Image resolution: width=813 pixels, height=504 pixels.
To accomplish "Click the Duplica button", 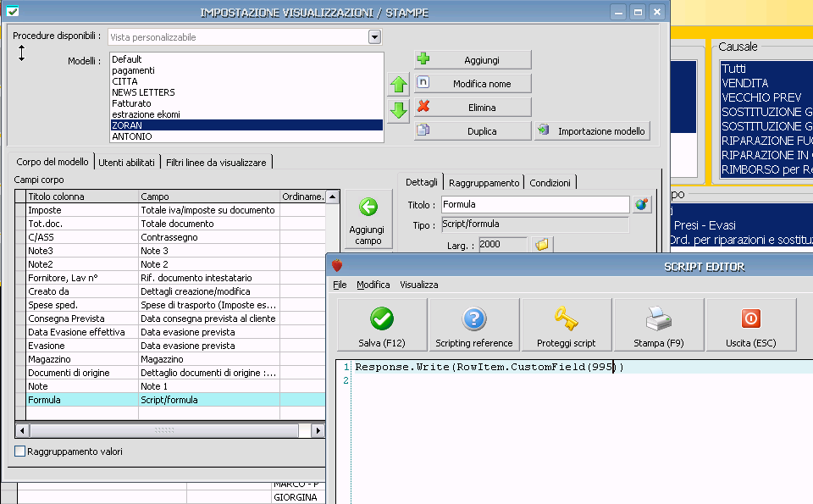I will [473, 131].
